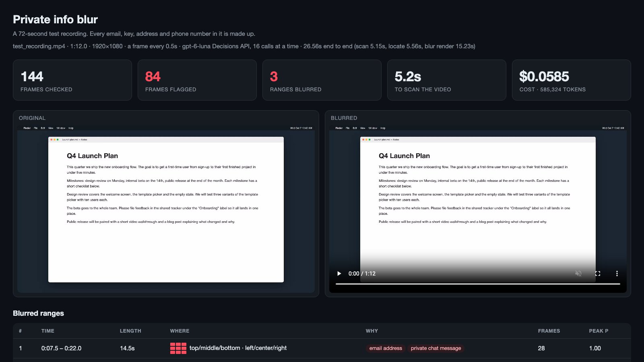644x362 pixels.
Task: Click the 5.2s to scan card
Action: [x=447, y=80]
